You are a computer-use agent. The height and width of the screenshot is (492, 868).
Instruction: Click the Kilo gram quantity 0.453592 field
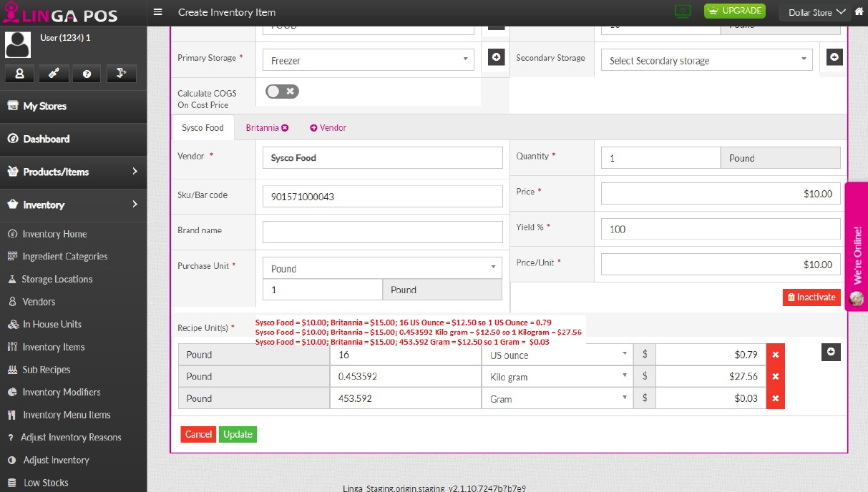406,376
